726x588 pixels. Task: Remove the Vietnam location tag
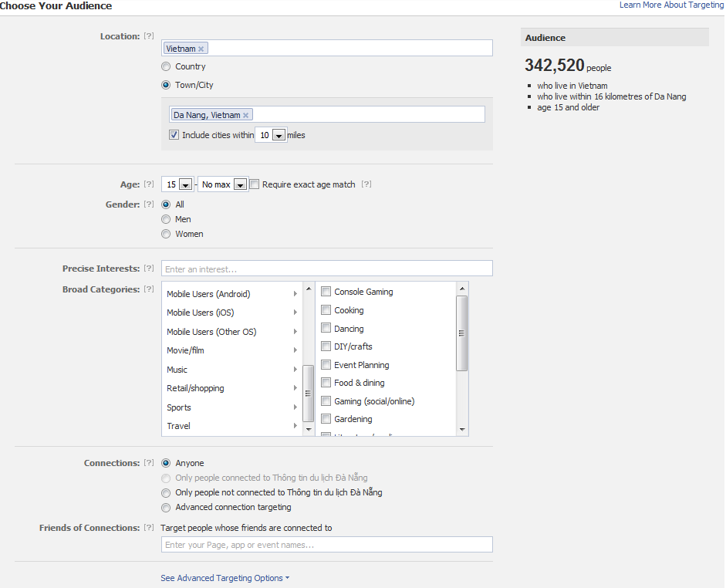click(x=201, y=49)
